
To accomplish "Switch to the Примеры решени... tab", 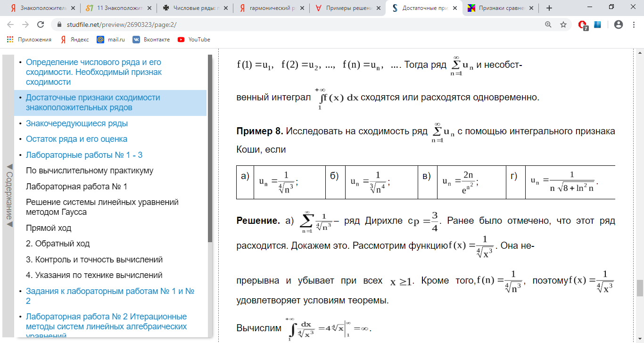I will click(x=347, y=8).
